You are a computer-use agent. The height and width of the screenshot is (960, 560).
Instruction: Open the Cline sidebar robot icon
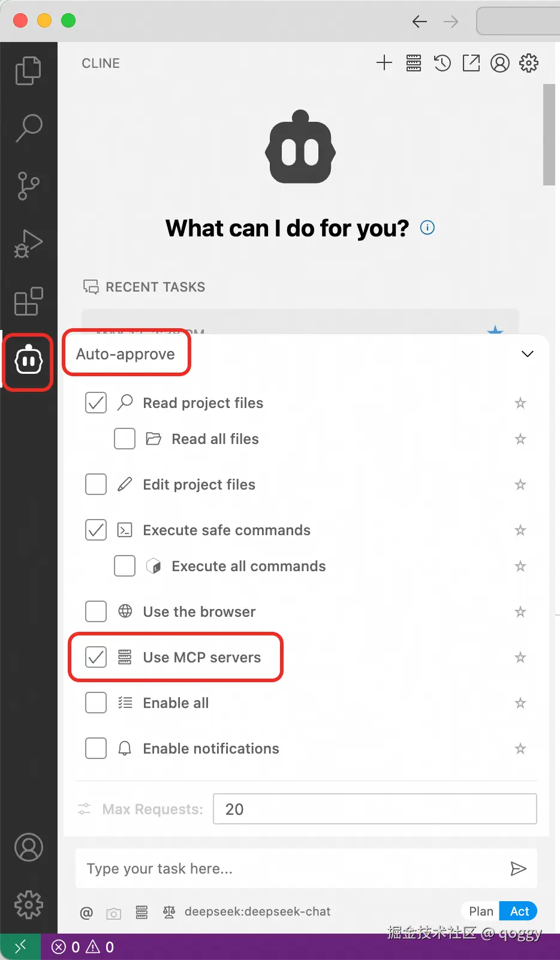click(28, 361)
